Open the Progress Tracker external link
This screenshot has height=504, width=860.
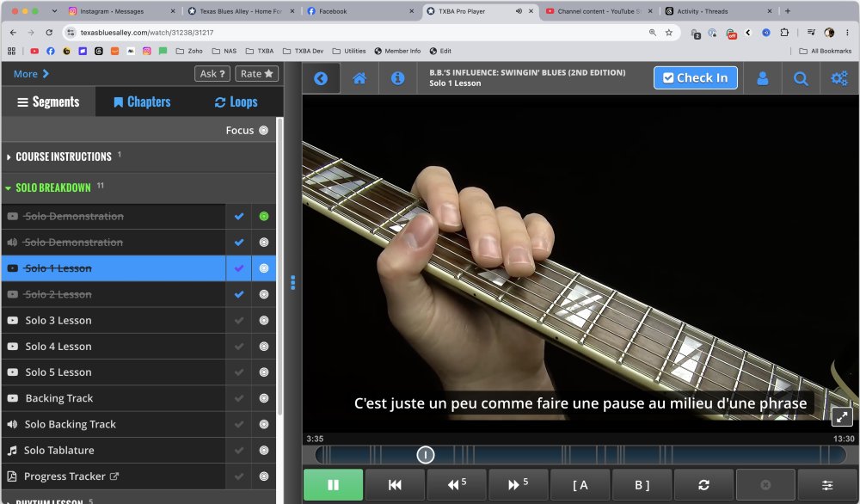pyautogui.click(x=114, y=476)
